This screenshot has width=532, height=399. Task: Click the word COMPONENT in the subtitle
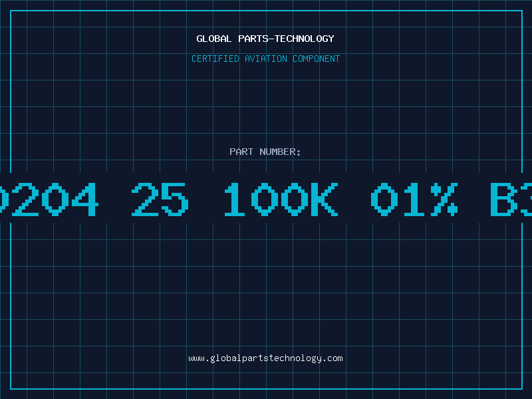coord(316,59)
